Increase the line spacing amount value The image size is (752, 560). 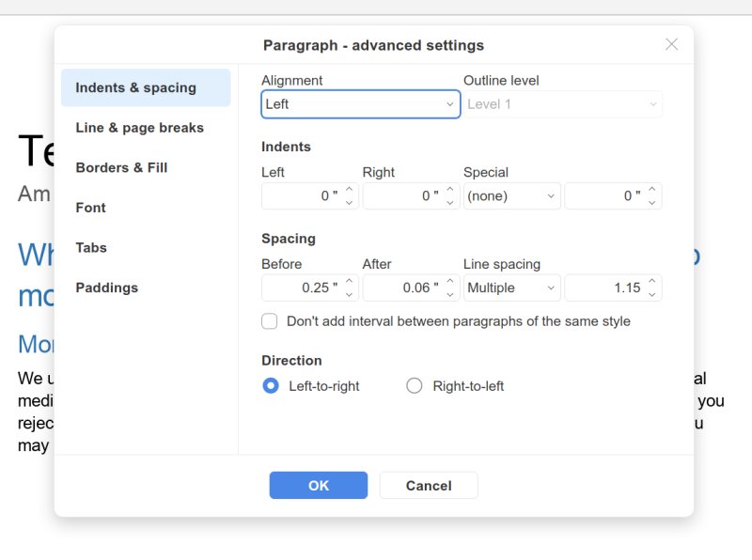pyautogui.click(x=652, y=282)
